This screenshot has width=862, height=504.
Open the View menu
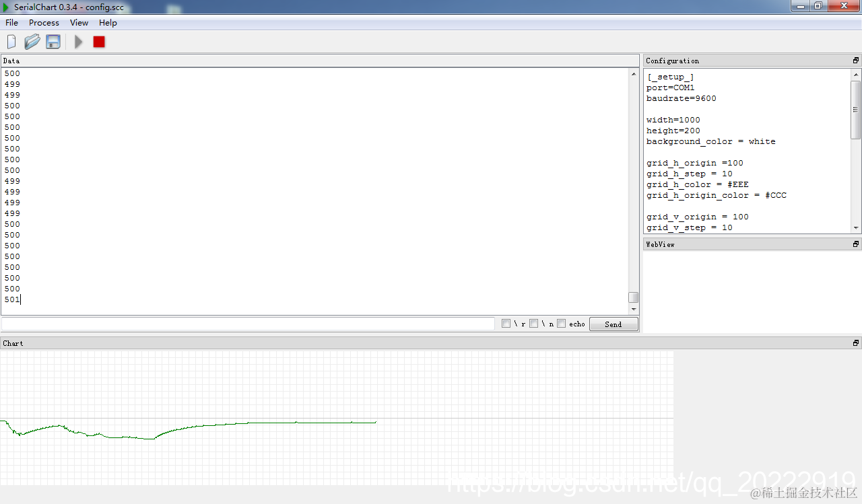pos(79,23)
